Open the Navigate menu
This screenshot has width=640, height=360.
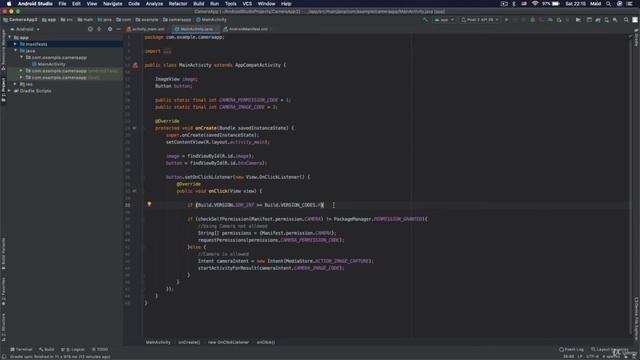(112, 4)
